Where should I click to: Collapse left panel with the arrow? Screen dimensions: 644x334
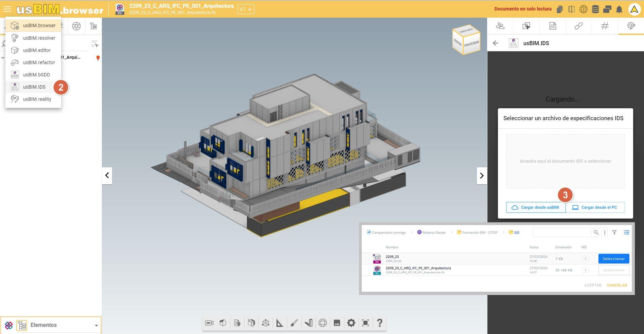coord(107,175)
